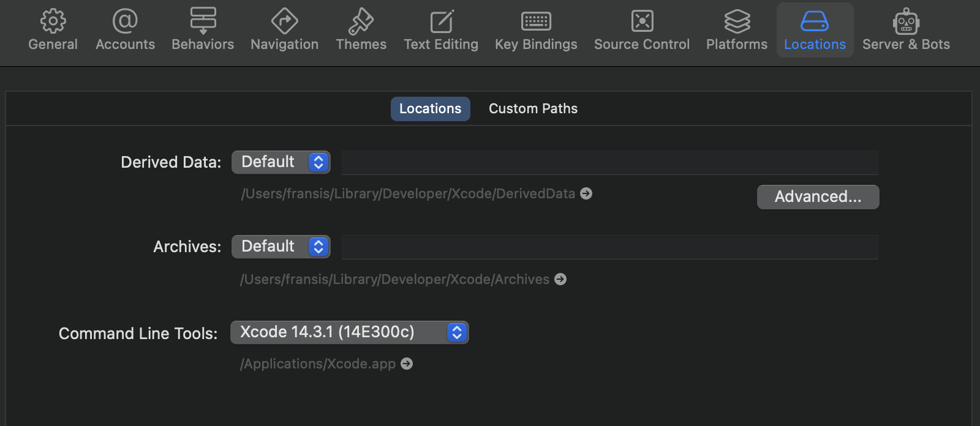Image resolution: width=980 pixels, height=426 pixels.
Task: Switch to Behaviors preferences
Action: (x=203, y=30)
